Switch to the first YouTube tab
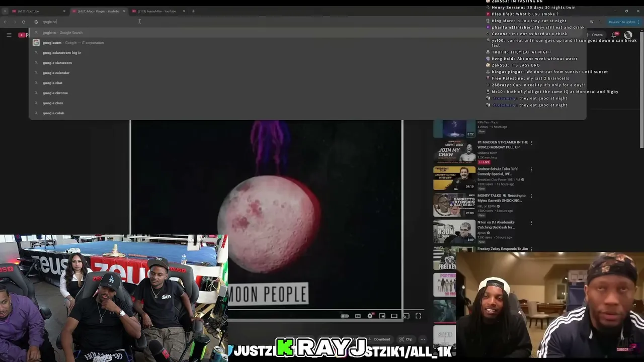 pyautogui.click(x=38, y=11)
